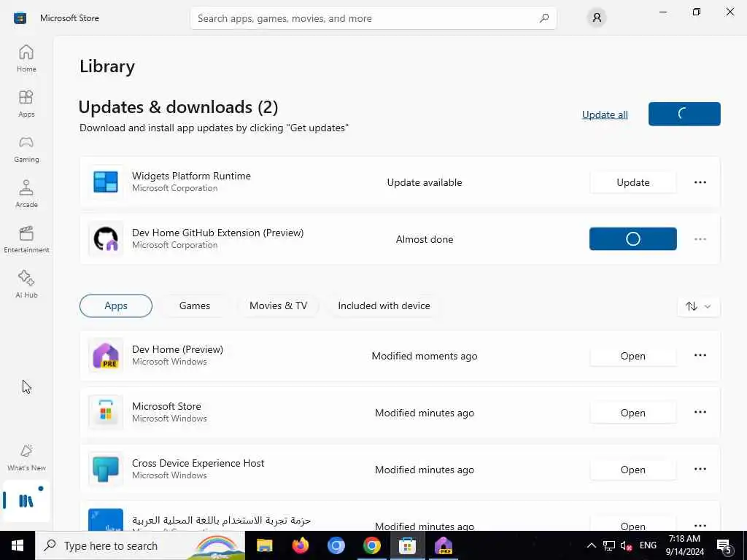Open more options for Cross Device Experience Host
The image size is (747, 560).
coord(700,469)
